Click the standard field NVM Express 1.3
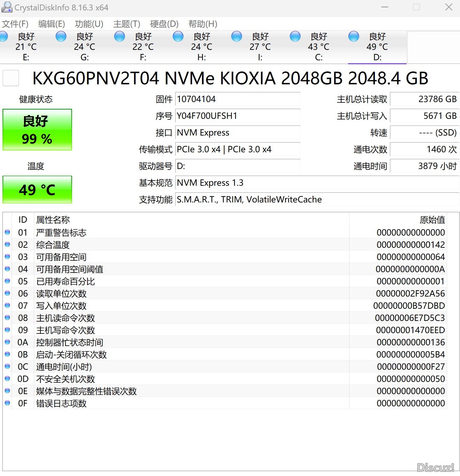The width and height of the screenshot is (460, 476). (317, 183)
